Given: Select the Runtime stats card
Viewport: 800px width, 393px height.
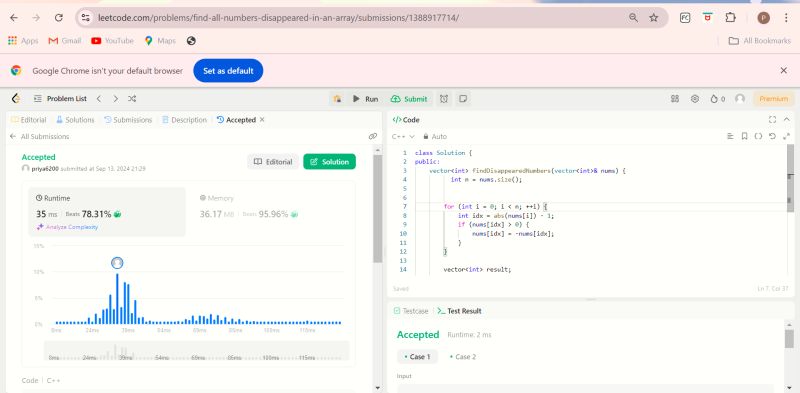Looking at the screenshot, I should (107, 212).
